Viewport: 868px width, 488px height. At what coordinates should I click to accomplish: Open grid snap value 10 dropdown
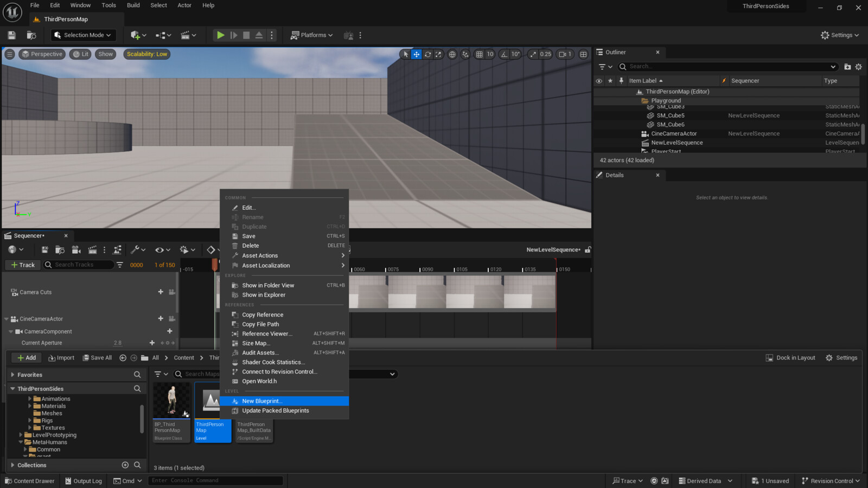point(490,54)
